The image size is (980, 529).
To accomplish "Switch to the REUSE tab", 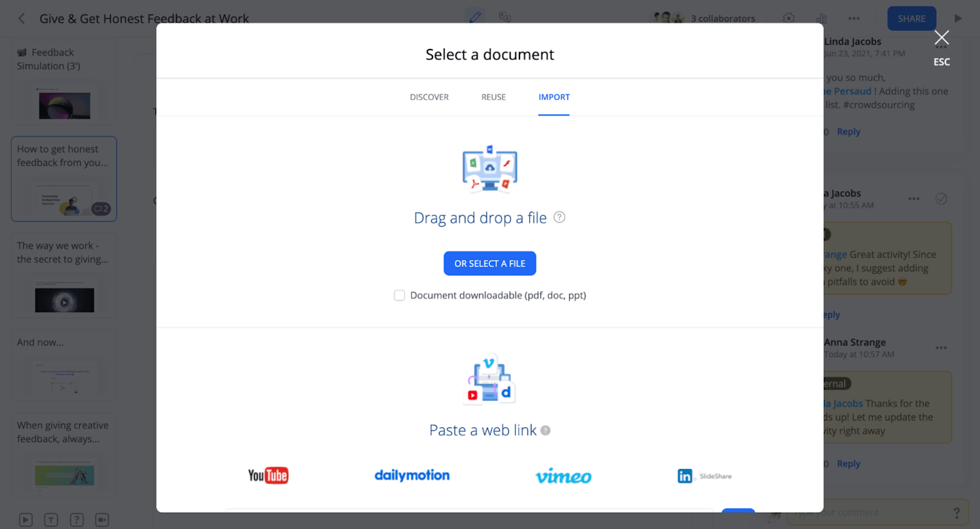I will [x=493, y=97].
